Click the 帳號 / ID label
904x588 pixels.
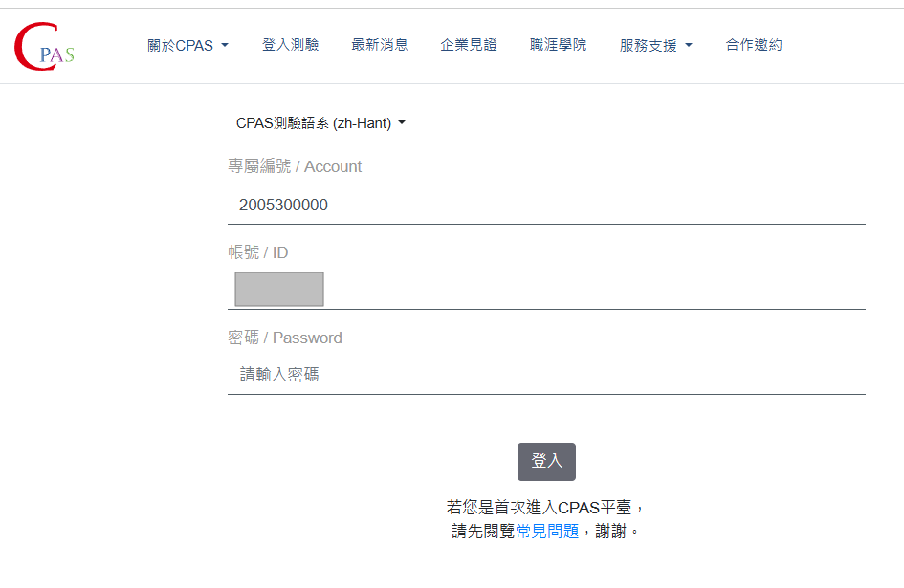coord(257,252)
